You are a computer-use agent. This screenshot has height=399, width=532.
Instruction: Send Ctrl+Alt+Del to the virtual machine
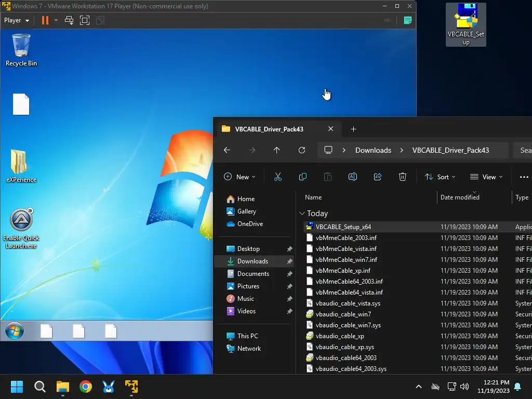(x=69, y=20)
